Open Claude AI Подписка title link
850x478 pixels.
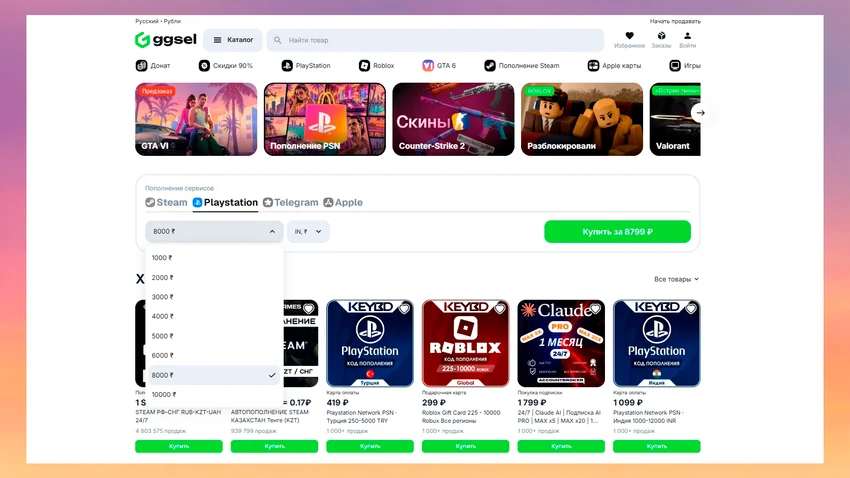coord(559,416)
